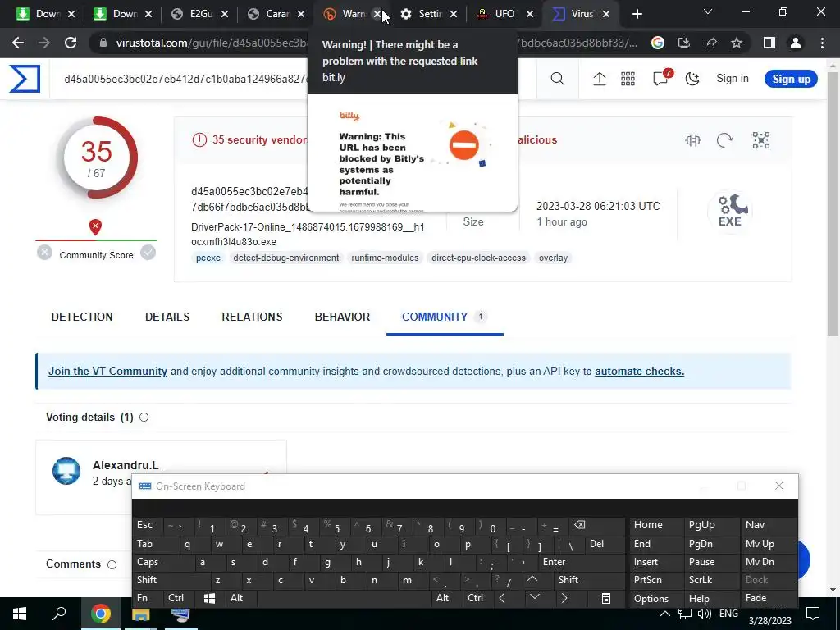Image resolution: width=840 pixels, height=630 pixels.
Task: Click Nav key on On-Screen Keyboard
Action: pyautogui.click(x=768, y=525)
